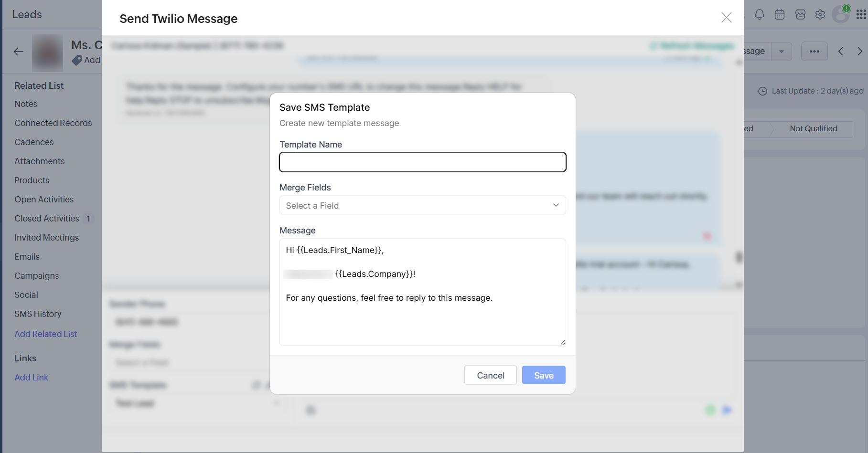Open Connected Records related list

click(x=53, y=123)
